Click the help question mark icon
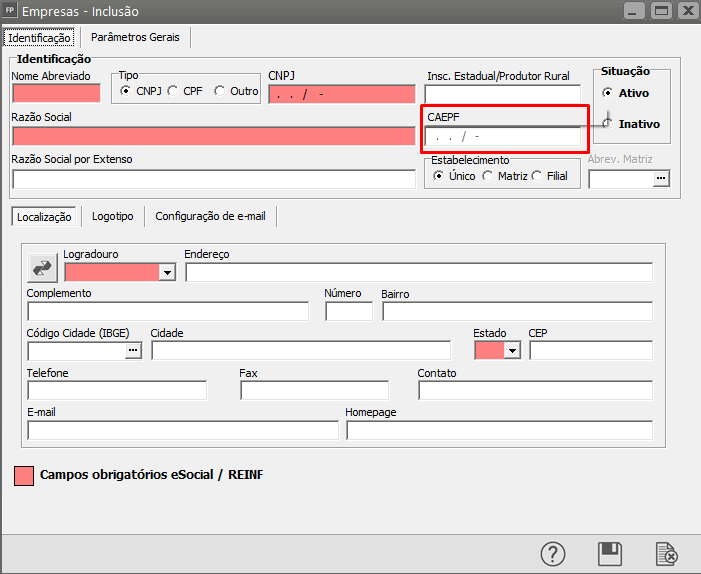Screen dimensions: 701x574 (x=554, y=553)
